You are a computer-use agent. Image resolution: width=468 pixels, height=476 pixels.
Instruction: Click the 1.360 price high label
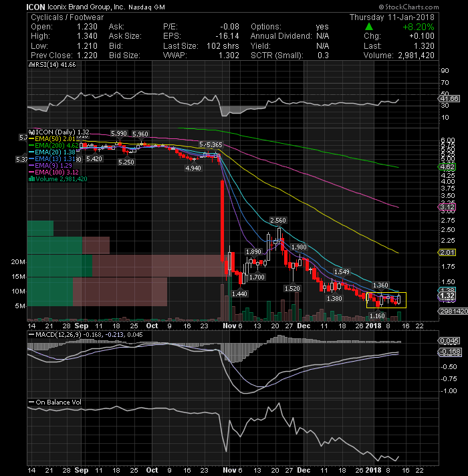pos(380,285)
